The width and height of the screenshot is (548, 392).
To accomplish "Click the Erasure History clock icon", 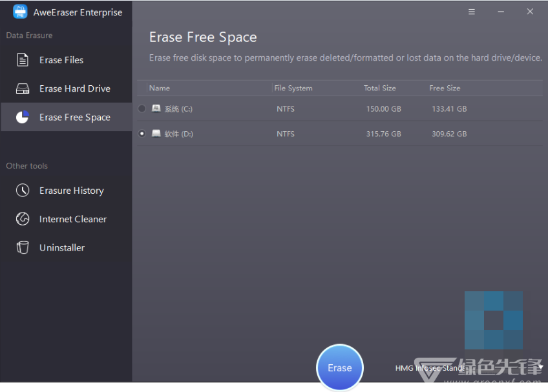I will pos(23,191).
